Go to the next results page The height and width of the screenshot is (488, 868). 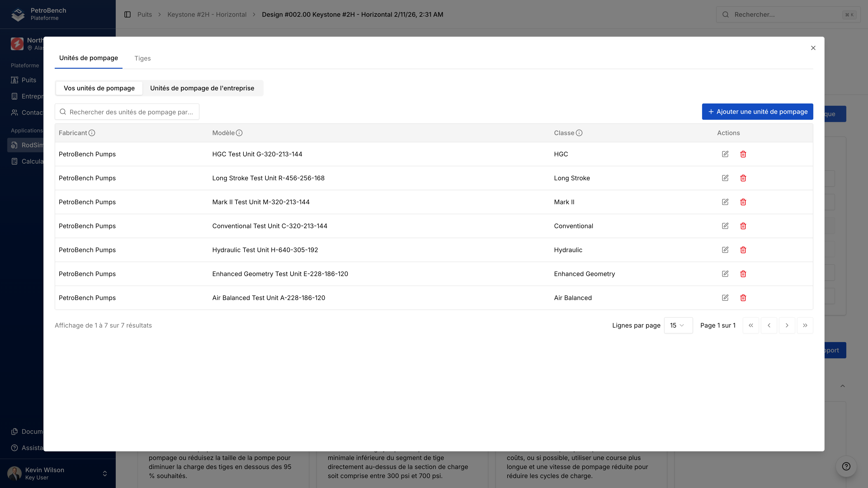[x=787, y=325]
